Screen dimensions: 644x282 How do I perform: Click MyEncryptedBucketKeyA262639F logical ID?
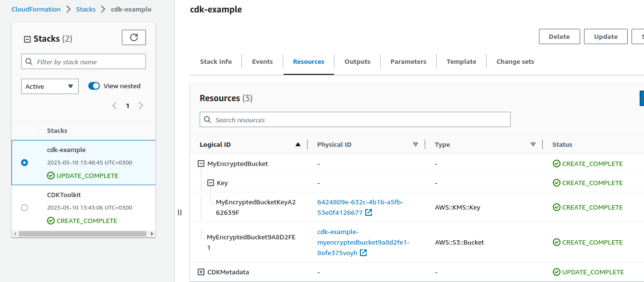click(x=256, y=207)
